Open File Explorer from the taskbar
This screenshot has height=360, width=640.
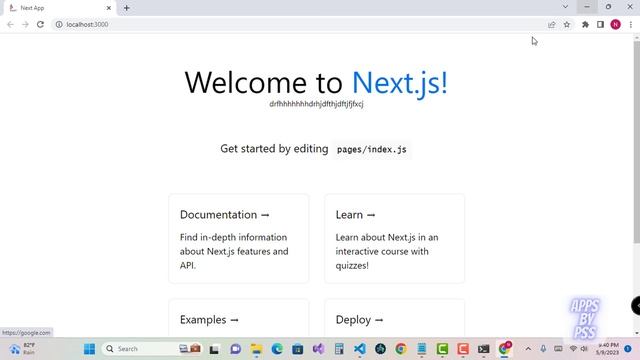256,349
